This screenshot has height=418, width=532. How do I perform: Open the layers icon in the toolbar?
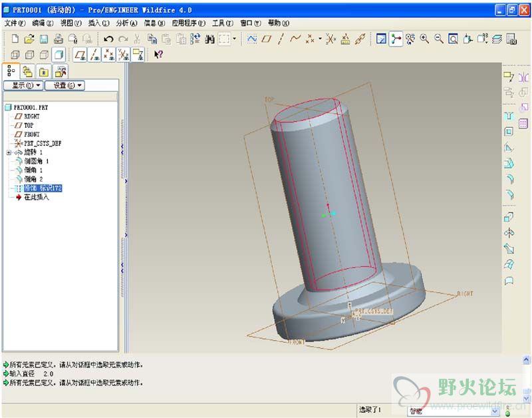coord(497,39)
